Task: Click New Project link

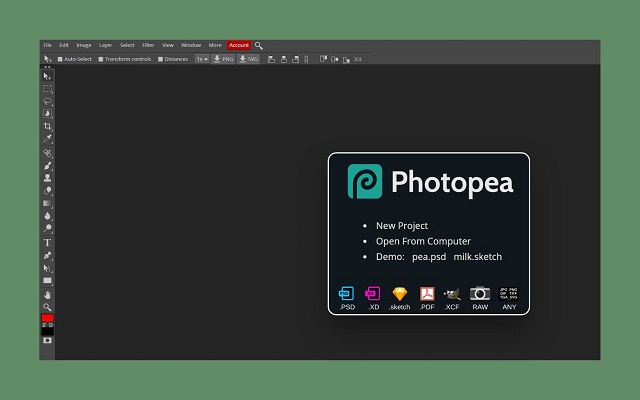Action: coord(402,226)
